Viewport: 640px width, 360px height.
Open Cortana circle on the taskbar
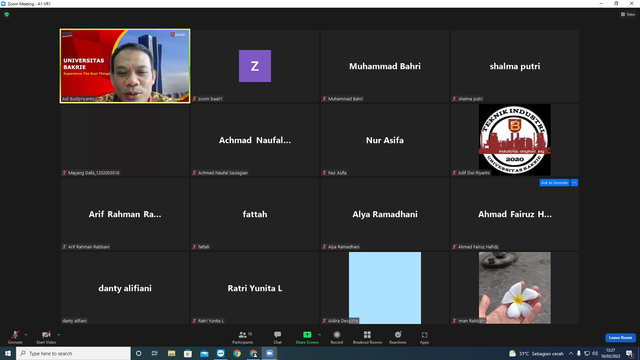coord(138,353)
